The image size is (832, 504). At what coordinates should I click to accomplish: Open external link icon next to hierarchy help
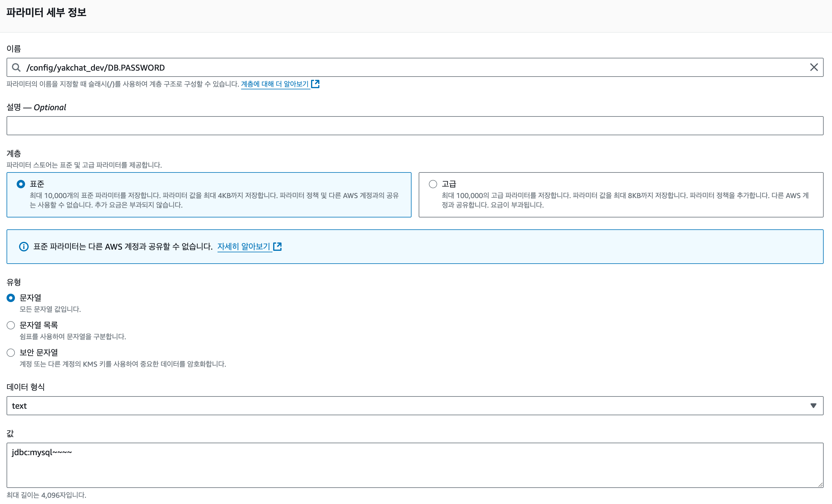point(315,84)
